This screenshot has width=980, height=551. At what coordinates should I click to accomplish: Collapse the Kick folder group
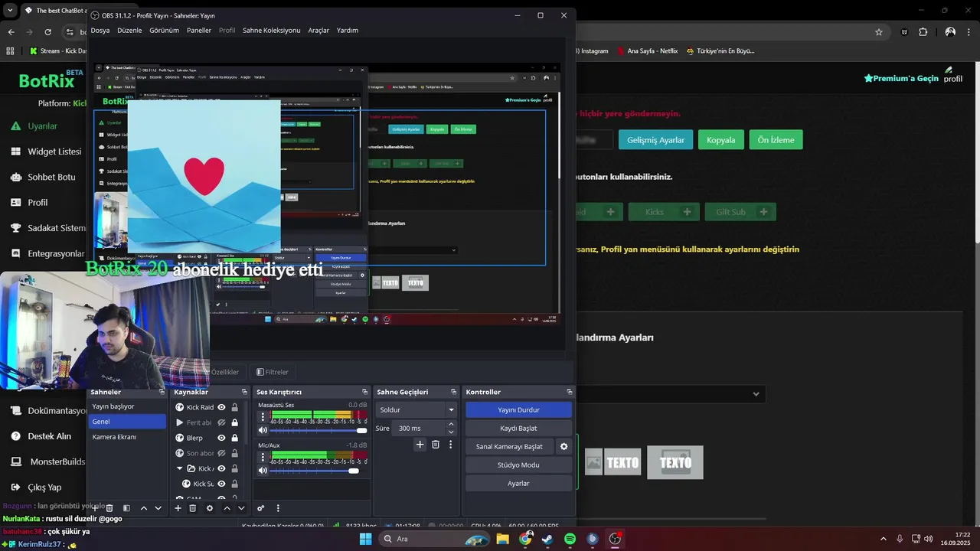pyautogui.click(x=180, y=468)
